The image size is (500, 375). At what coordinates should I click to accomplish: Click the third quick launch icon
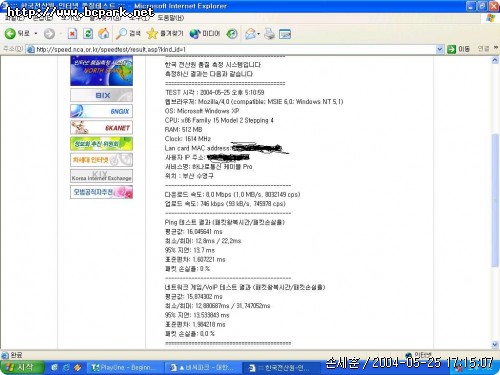coord(78,367)
